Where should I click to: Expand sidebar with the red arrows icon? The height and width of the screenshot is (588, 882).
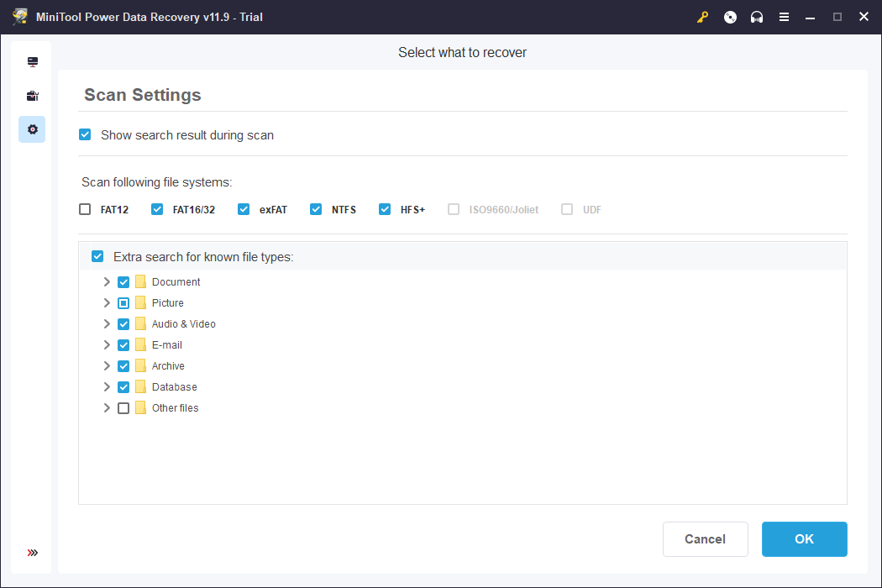[x=33, y=553]
